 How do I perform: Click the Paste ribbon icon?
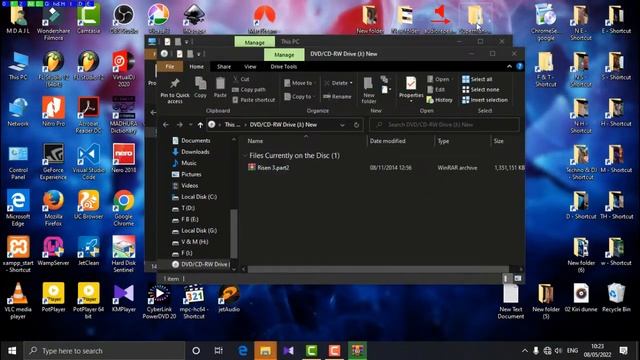(220, 87)
